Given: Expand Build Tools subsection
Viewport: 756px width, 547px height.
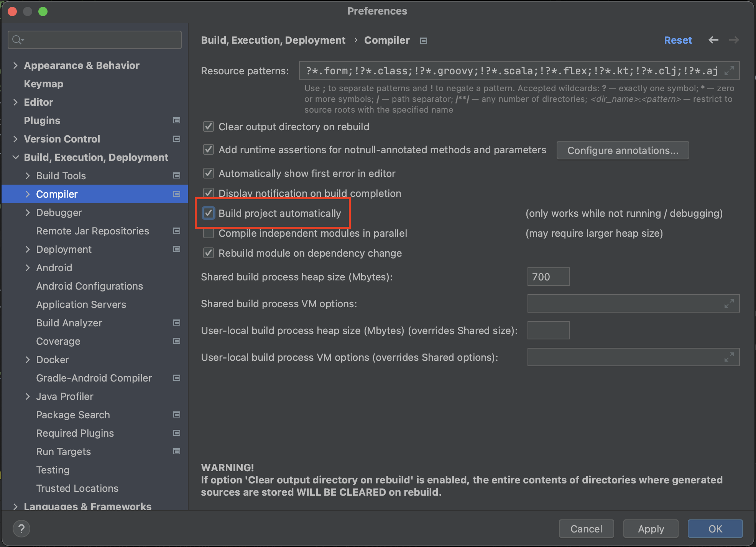Looking at the screenshot, I should (x=28, y=176).
